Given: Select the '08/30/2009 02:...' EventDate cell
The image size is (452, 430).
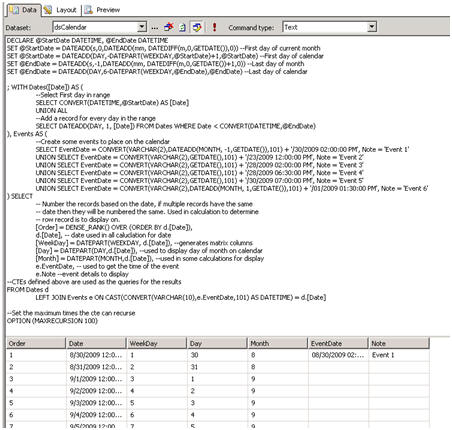Looking at the screenshot, I should click(338, 355).
